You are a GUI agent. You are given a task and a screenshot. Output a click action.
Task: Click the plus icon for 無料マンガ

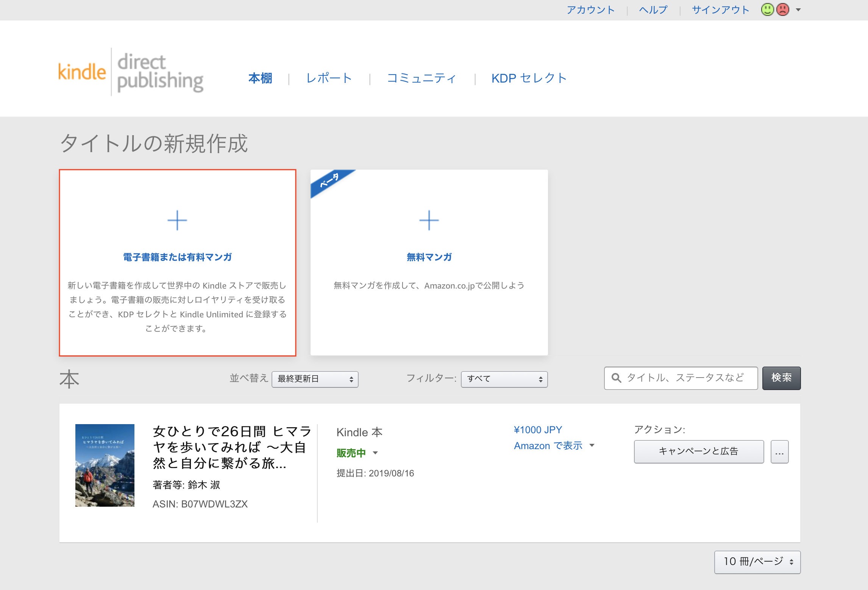pyautogui.click(x=429, y=220)
